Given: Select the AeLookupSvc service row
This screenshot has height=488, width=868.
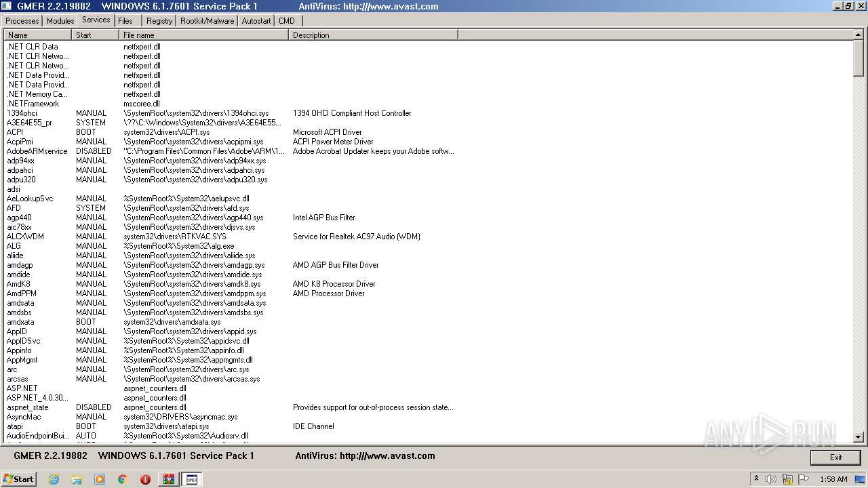Looking at the screenshot, I should click(231, 199).
